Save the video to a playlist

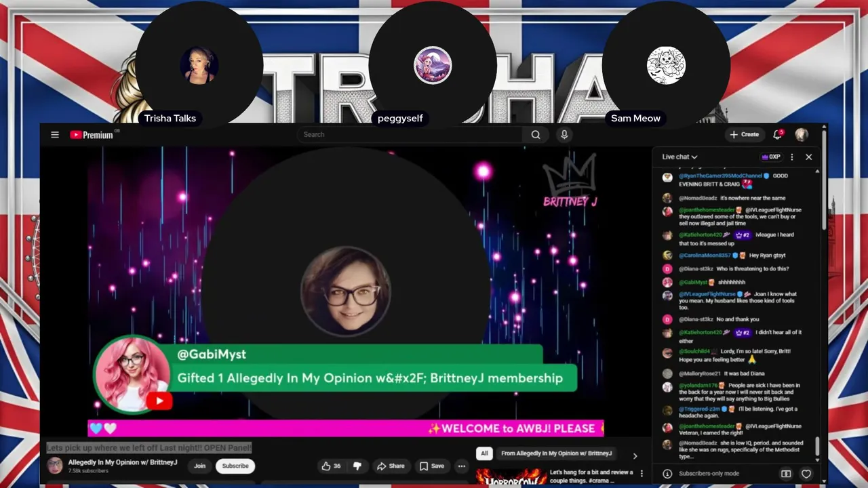tap(432, 466)
